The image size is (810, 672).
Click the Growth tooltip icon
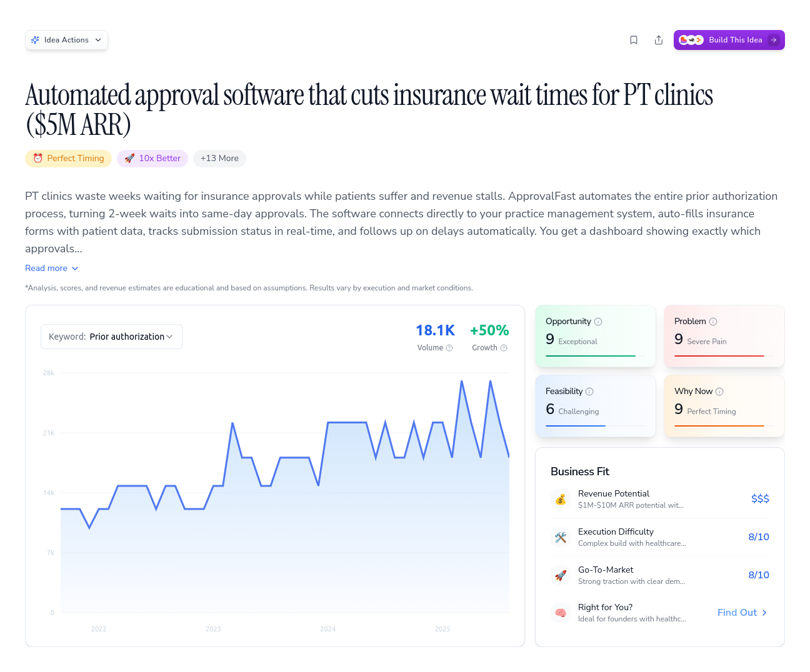click(x=505, y=348)
